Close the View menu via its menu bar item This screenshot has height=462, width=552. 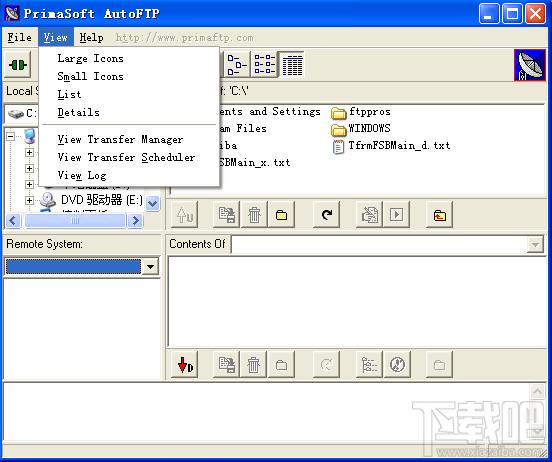[x=56, y=37]
